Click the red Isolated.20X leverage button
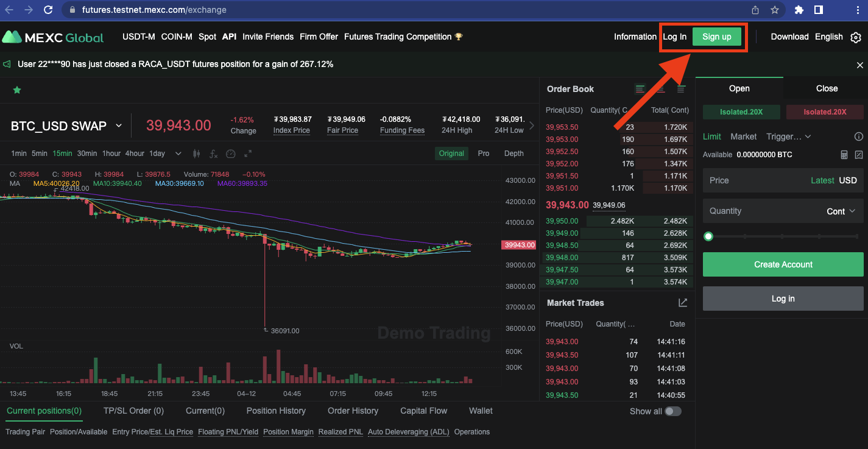The image size is (868, 449). click(825, 112)
